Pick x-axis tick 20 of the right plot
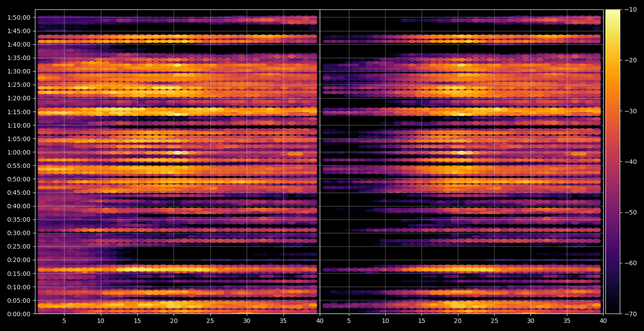Screen dimensions: 644x331 click(458, 321)
